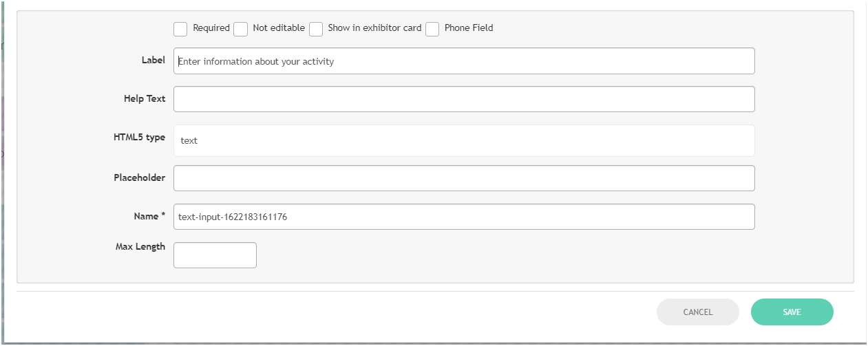Click the Name field containing text-input-1622183161176
Screen dimensions: 868x346
click(x=464, y=217)
